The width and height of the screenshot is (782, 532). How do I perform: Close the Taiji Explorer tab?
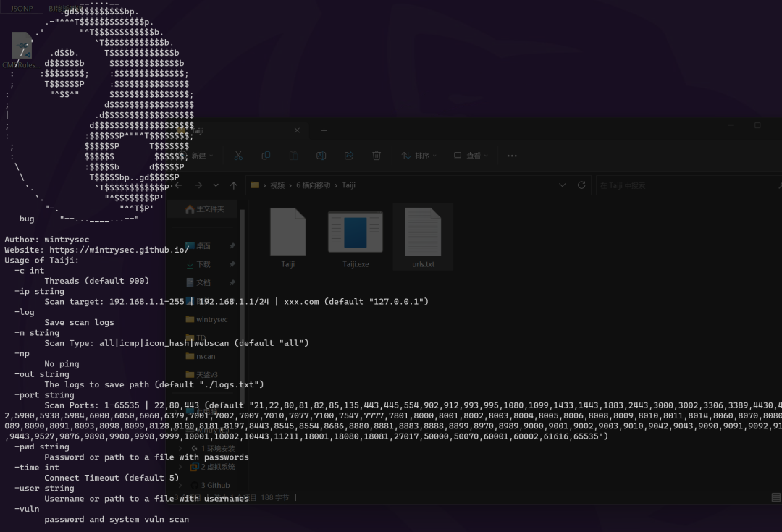(x=297, y=130)
